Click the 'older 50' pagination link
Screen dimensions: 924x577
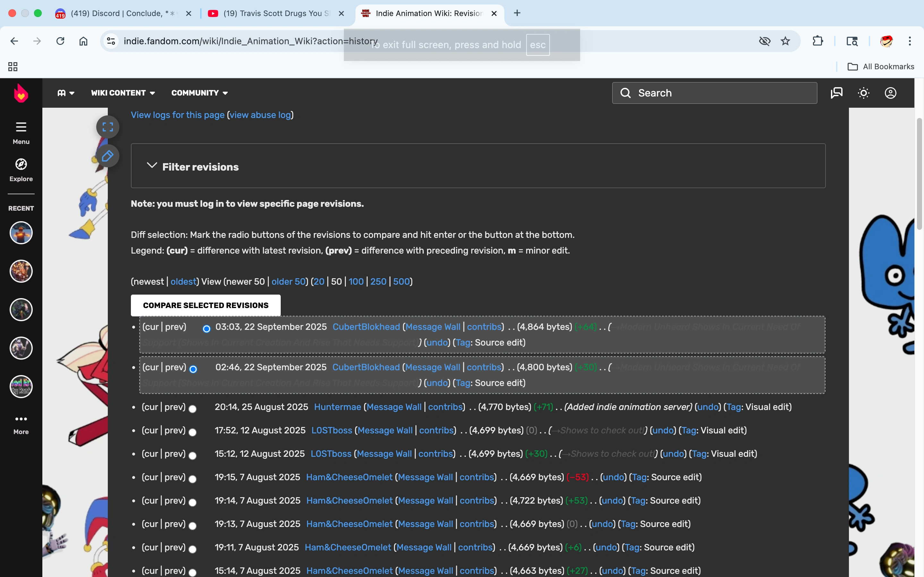click(288, 282)
